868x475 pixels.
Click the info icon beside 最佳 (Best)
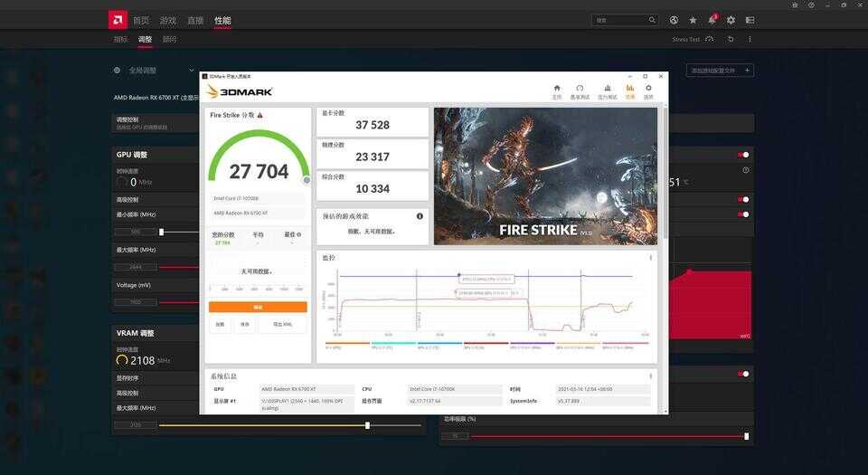299,234
